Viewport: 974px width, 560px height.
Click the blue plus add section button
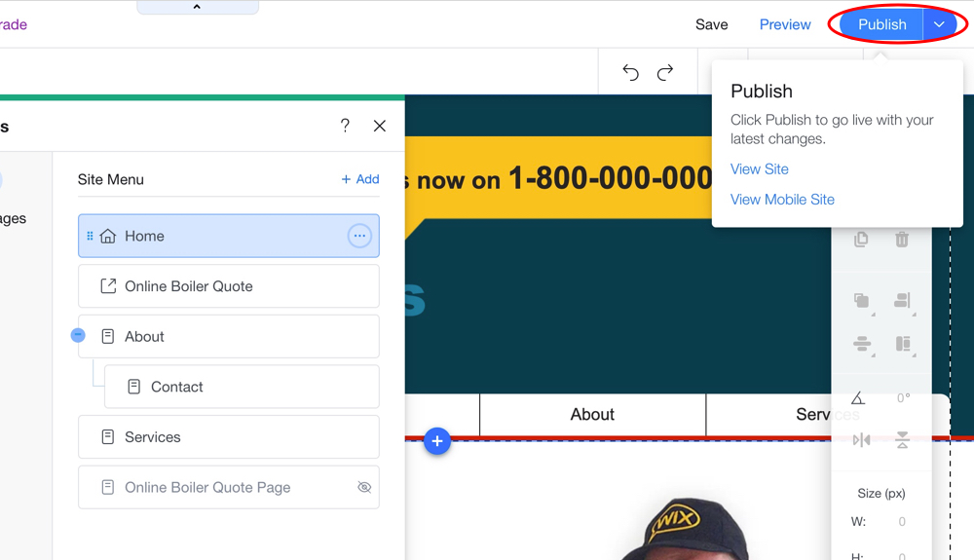pos(437,441)
